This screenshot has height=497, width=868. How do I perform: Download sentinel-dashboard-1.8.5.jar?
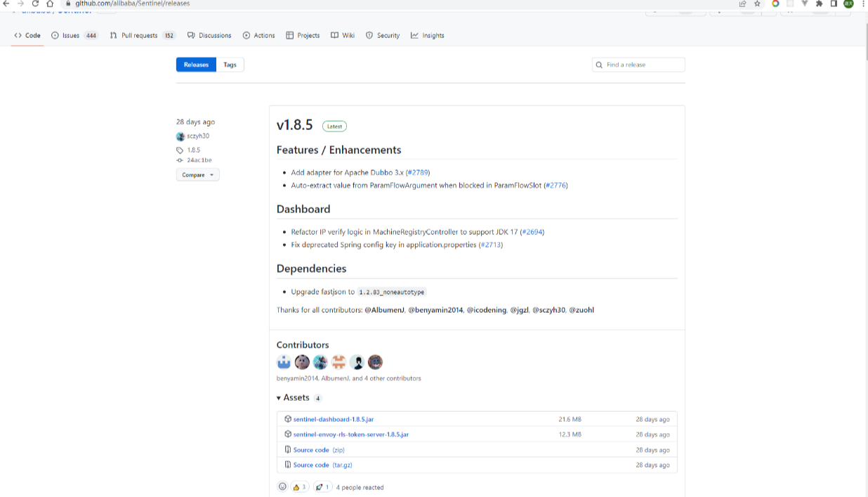tap(334, 419)
